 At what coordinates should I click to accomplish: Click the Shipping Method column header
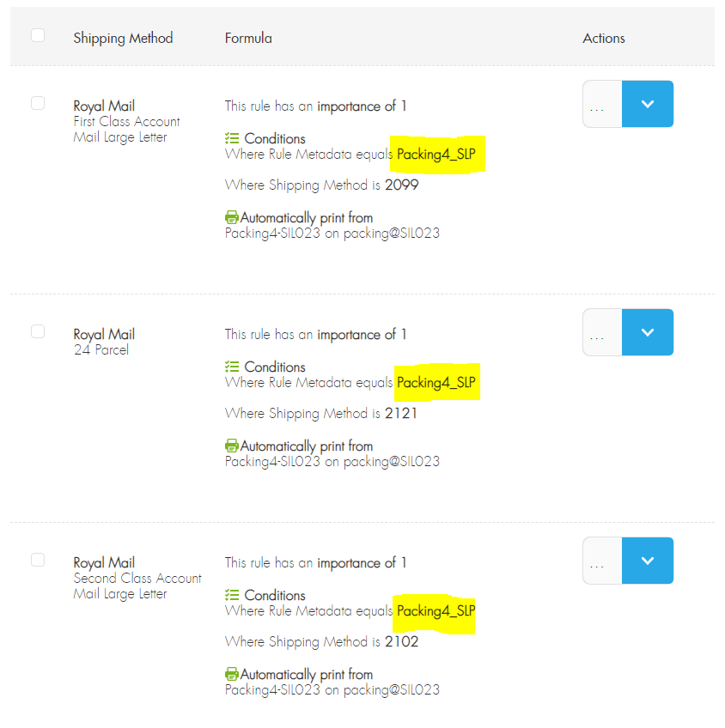point(123,38)
